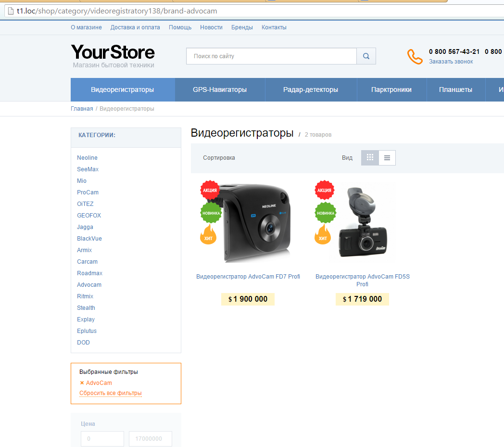Open AdvoCam FD5S Profi product image
Screen dimensions: 504x447
(x=363, y=222)
